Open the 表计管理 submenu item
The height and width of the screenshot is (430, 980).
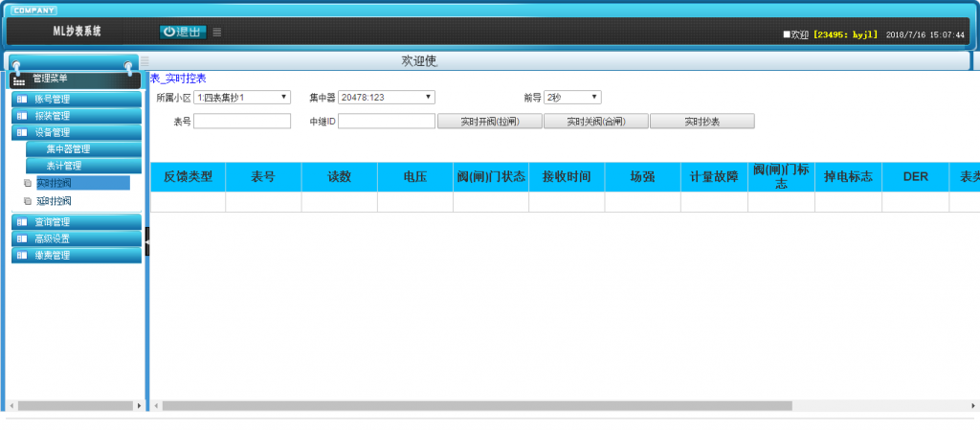[64, 166]
